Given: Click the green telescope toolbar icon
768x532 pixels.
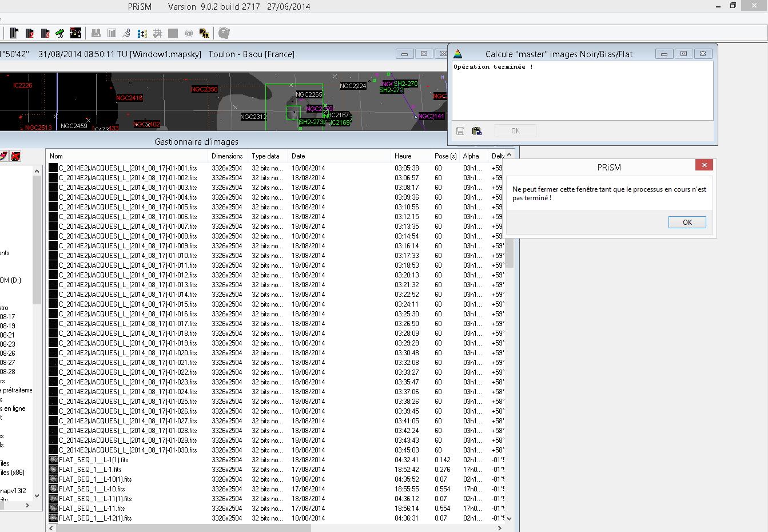Looking at the screenshot, I should pos(60,33).
